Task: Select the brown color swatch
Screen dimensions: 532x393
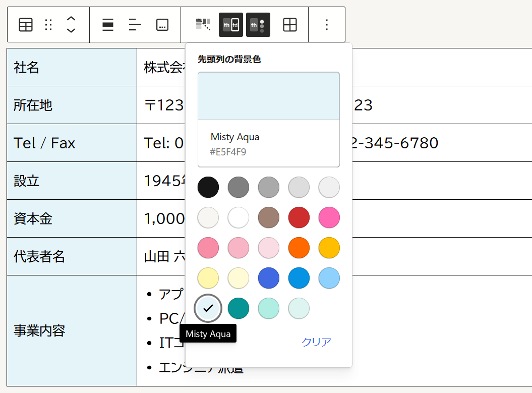Action: point(268,217)
